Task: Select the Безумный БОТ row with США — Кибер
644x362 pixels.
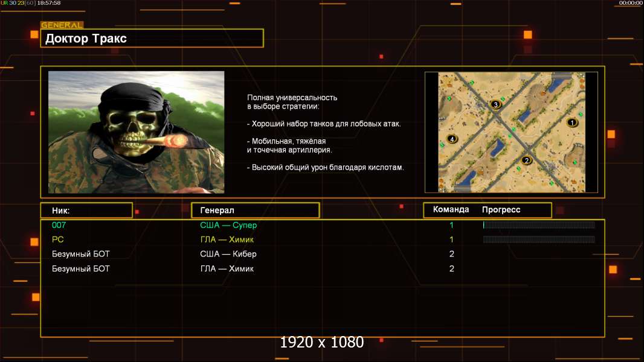Action: click(x=323, y=254)
